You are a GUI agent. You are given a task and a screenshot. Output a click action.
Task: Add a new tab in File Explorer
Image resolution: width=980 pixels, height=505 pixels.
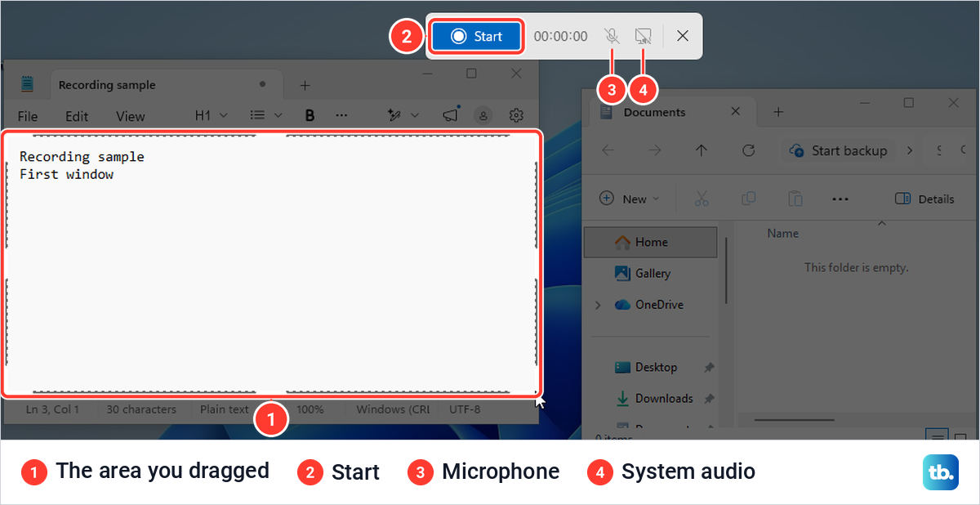coord(778,113)
